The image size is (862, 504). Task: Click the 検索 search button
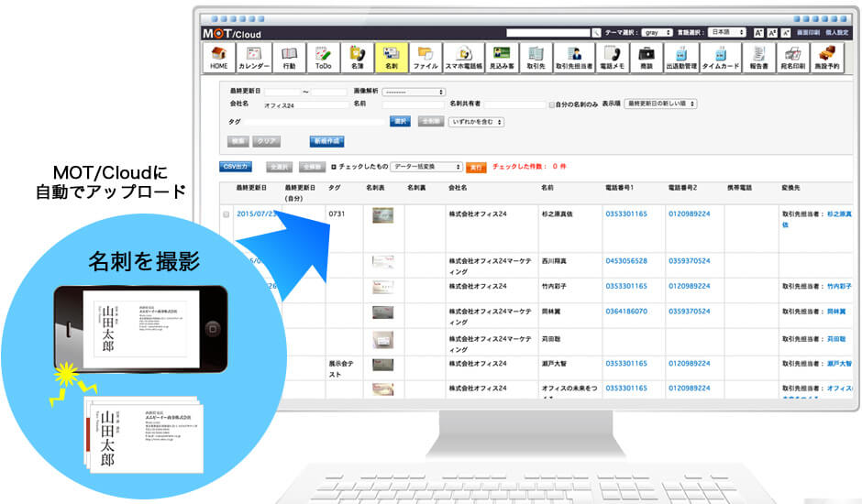click(x=238, y=141)
